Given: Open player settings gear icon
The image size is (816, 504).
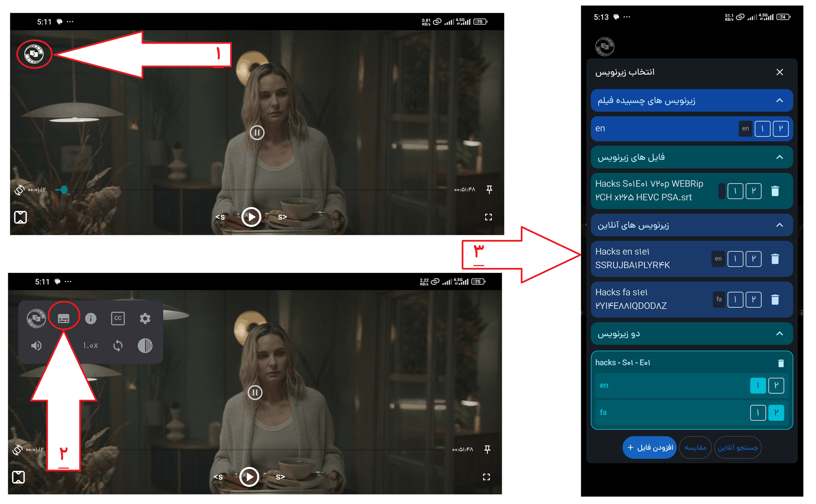Looking at the screenshot, I should click(145, 318).
